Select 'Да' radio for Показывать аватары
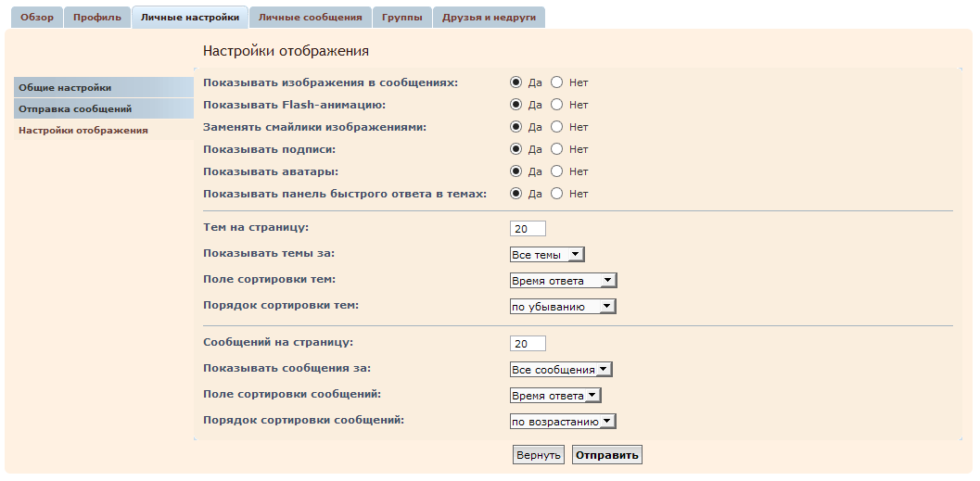The height and width of the screenshot is (481, 980). (516, 171)
